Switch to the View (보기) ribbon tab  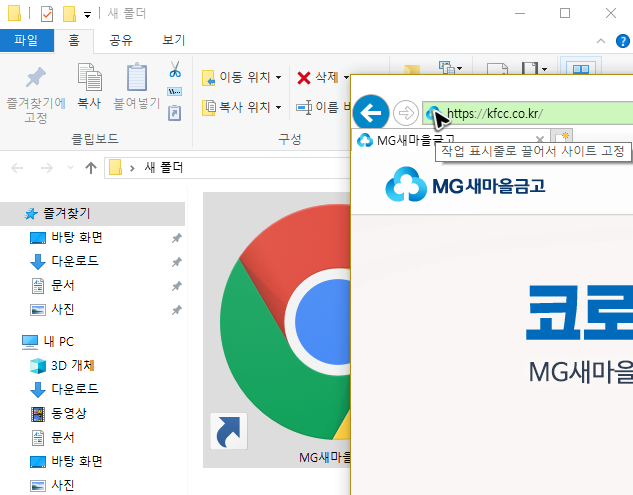pyautogui.click(x=173, y=40)
